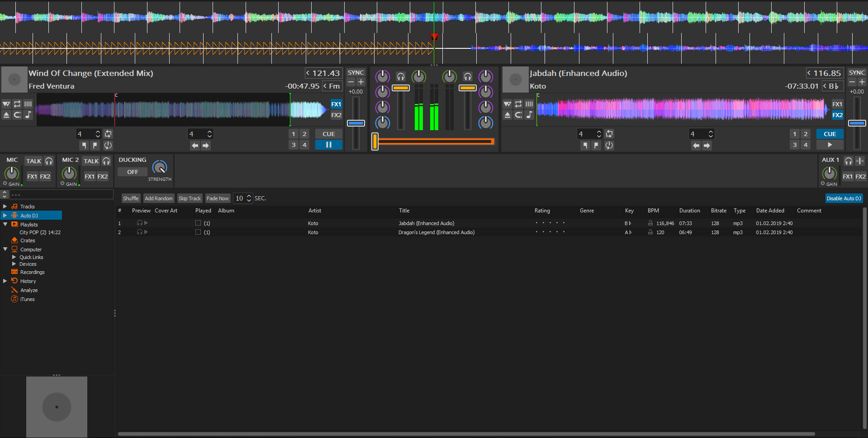Screen dimensions: 868x438
Task: Sort tracks by the BPM column
Action: tap(653, 211)
